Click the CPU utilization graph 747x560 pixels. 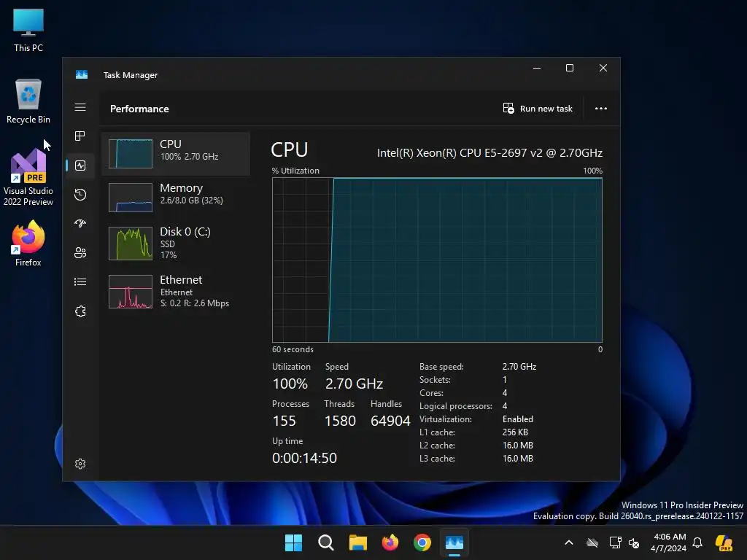tap(437, 260)
